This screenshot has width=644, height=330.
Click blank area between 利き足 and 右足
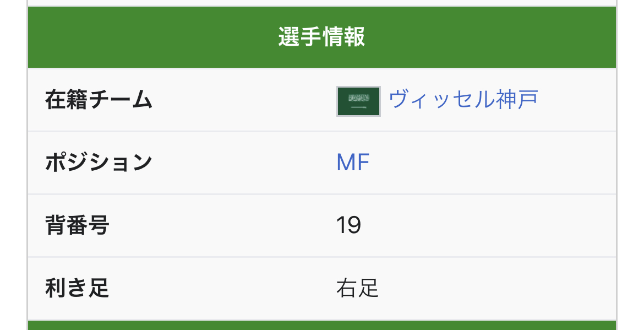pos(222,288)
